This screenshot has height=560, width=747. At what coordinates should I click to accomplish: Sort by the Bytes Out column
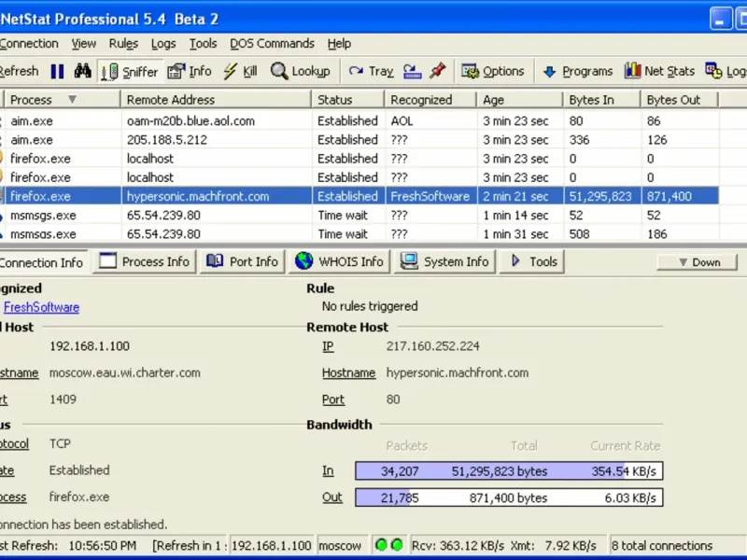point(680,100)
